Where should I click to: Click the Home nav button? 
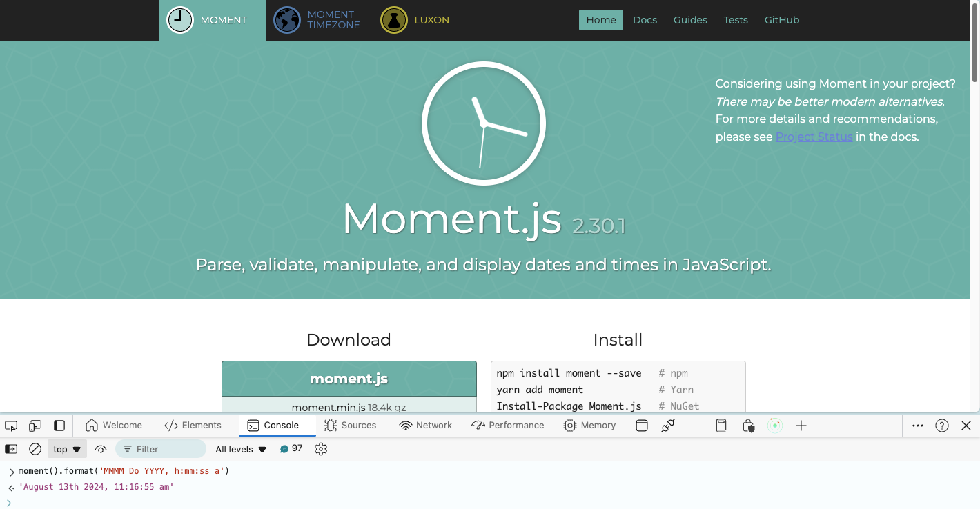[x=601, y=20]
